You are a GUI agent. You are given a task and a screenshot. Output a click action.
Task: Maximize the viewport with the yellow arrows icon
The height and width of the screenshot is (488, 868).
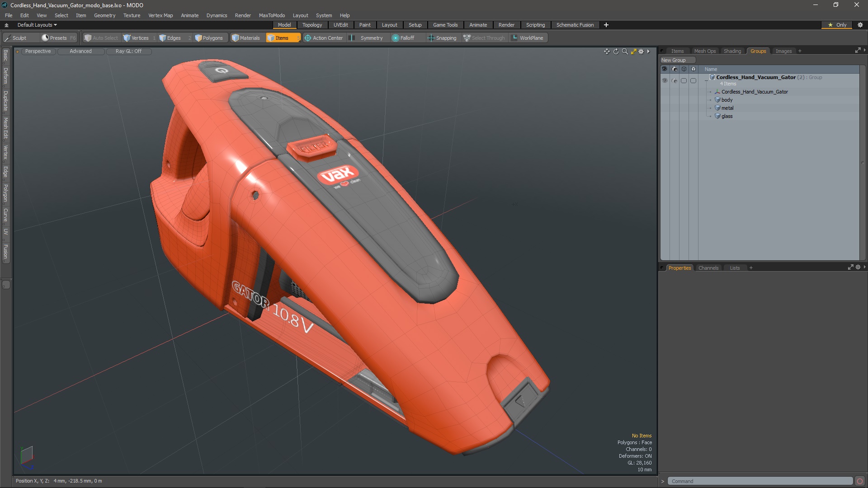(633, 52)
